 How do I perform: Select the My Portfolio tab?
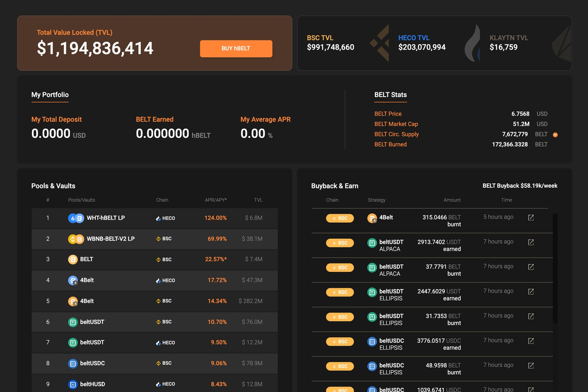tap(50, 95)
